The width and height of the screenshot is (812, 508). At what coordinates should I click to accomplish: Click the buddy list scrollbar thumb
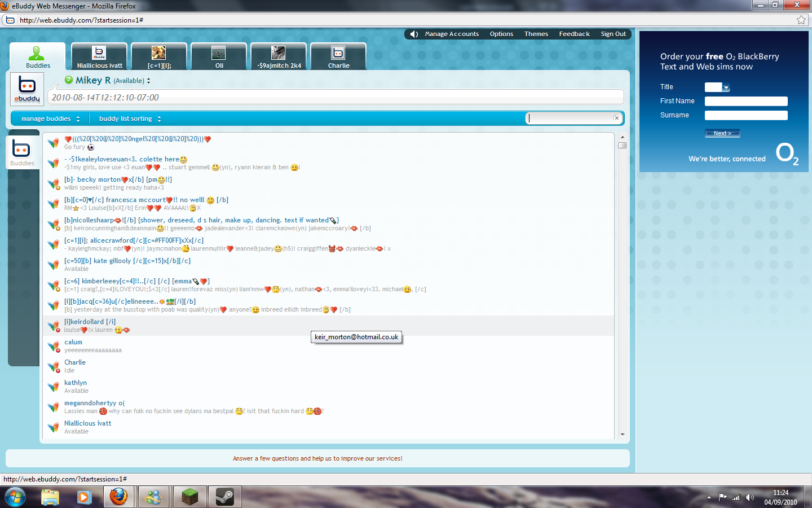coord(623,145)
